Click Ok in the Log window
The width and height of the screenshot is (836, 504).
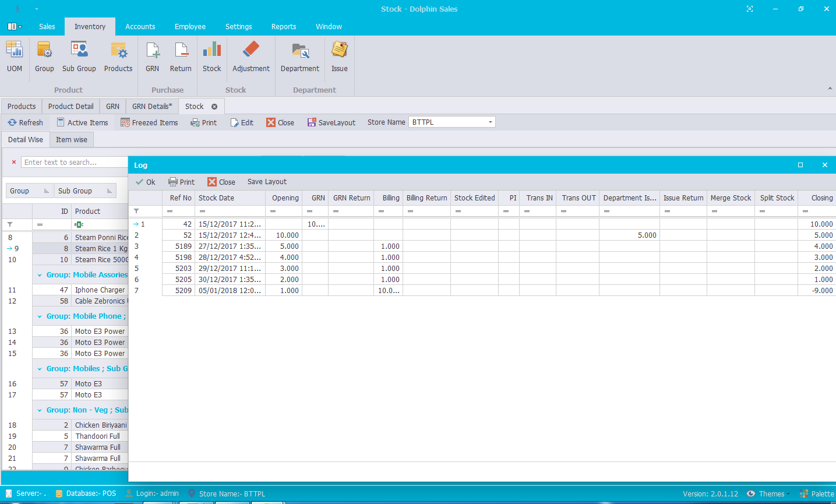(x=145, y=182)
